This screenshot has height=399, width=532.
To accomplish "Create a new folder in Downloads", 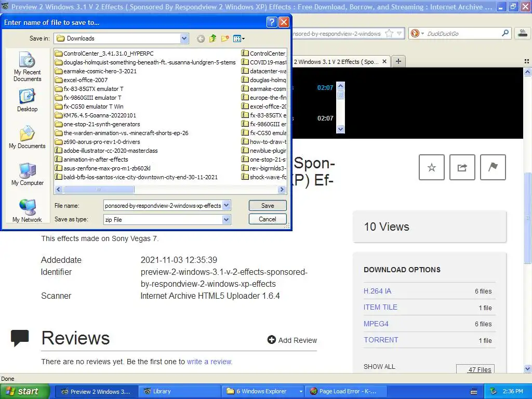I will click(x=224, y=38).
